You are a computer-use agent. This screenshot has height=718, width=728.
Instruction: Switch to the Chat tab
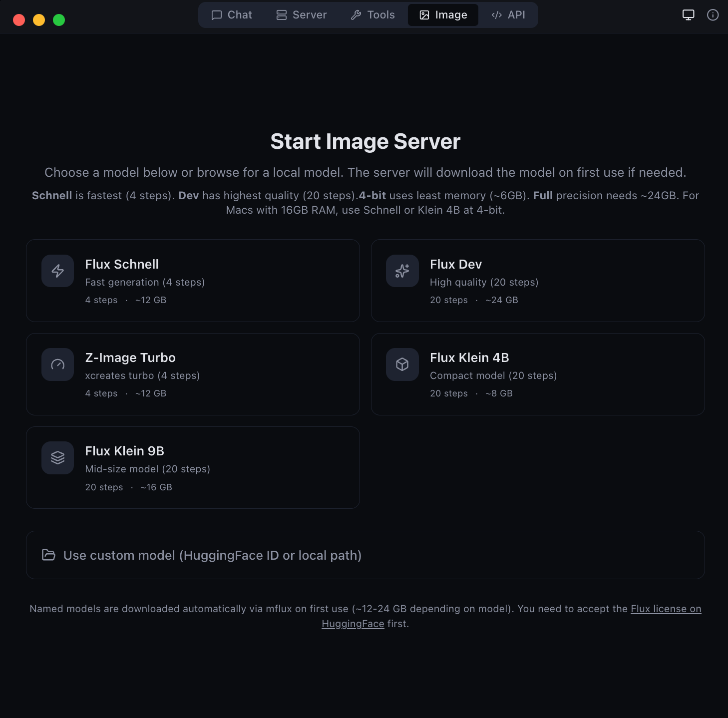pyautogui.click(x=232, y=14)
